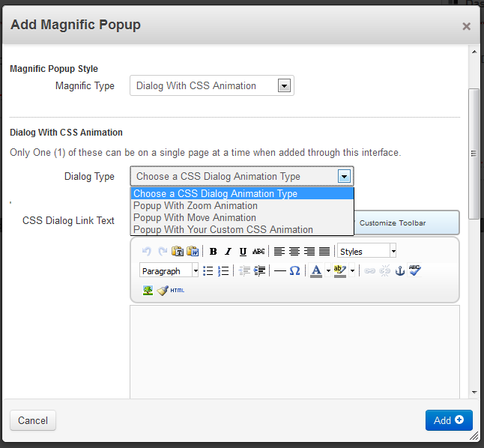Image resolution: width=484 pixels, height=448 pixels.
Task: Toggle Italic formatting
Action: (228, 252)
